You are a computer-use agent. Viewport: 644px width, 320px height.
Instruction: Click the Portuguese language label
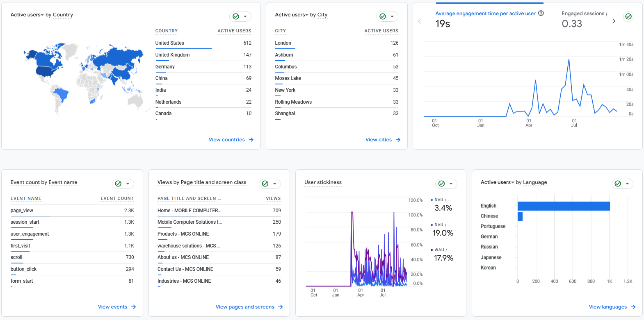[x=493, y=226]
